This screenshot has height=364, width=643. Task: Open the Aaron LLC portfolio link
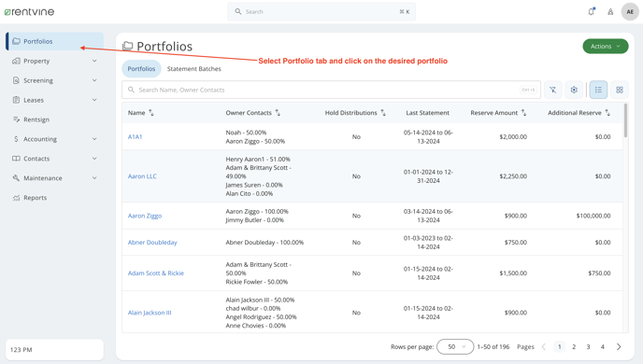click(142, 176)
